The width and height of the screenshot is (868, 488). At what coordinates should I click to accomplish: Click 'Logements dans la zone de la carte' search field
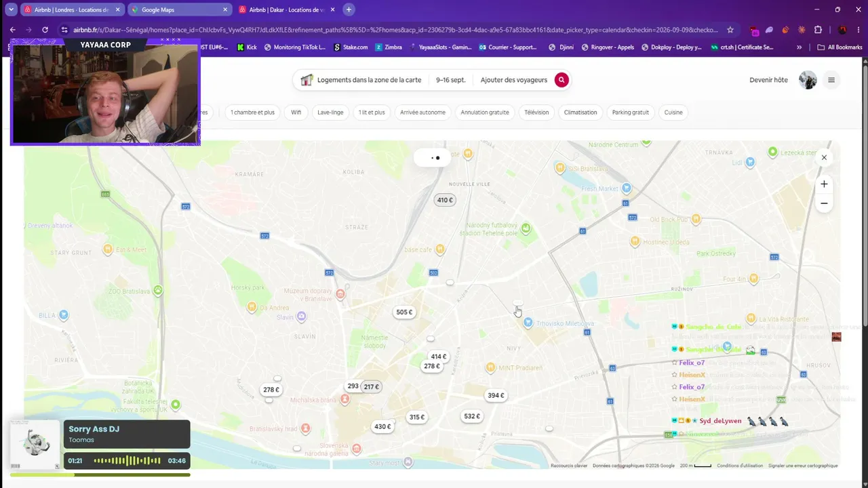(361, 80)
